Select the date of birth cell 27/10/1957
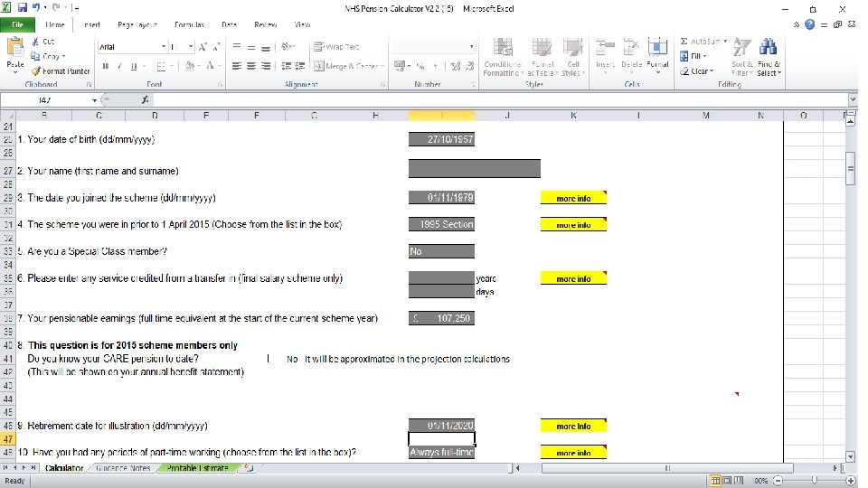Image resolution: width=868 pixels, height=488 pixels. coord(442,139)
